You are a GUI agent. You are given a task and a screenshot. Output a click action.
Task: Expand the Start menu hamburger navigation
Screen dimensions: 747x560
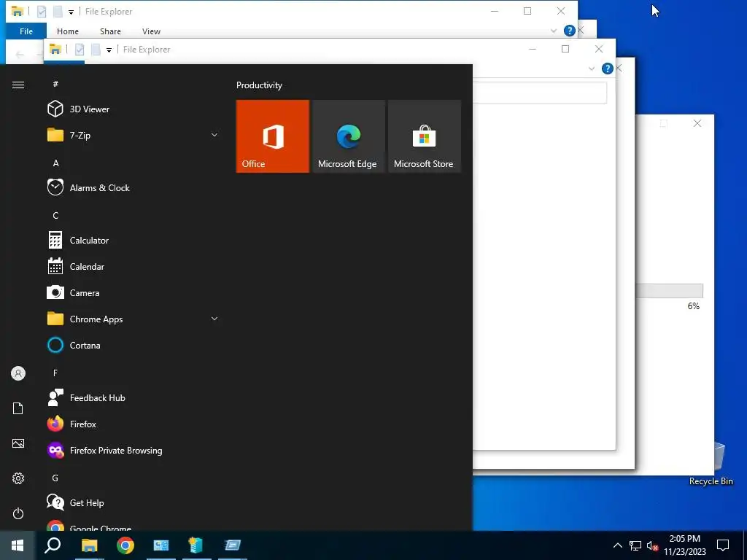tap(18, 85)
